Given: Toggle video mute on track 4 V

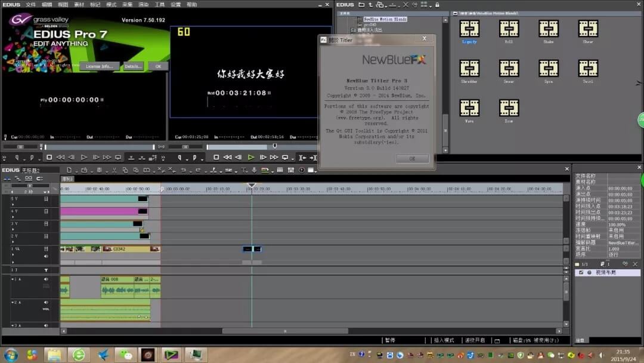Looking at the screenshot, I should pos(46,211).
